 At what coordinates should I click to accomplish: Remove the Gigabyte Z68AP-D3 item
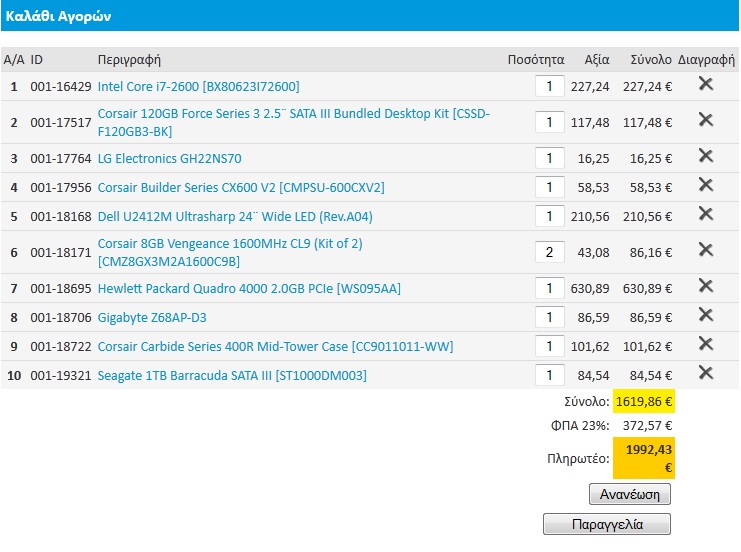click(x=706, y=315)
